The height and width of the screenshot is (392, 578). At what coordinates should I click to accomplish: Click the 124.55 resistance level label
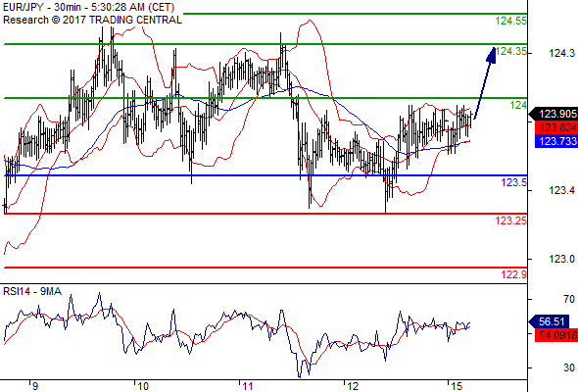(511, 21)
